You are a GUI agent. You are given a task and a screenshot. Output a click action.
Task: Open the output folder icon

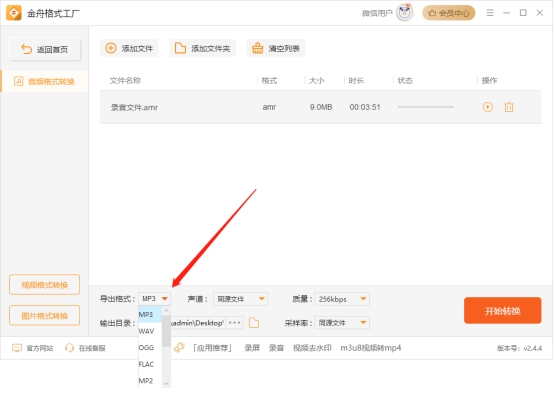(254, 323)
